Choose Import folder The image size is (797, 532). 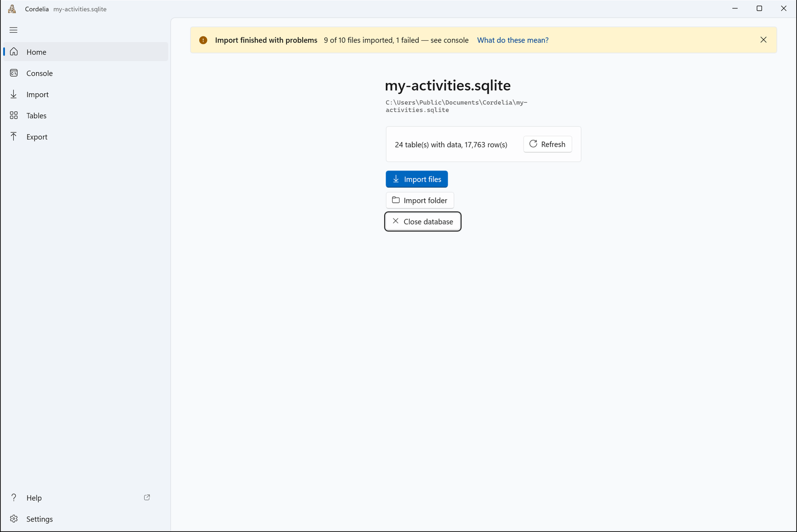[420, 200]
